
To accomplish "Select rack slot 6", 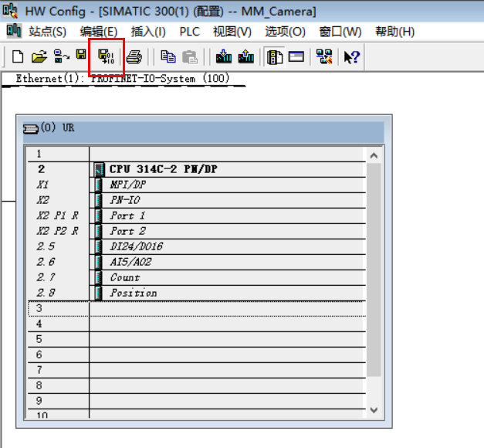I will tap(197, 355).
